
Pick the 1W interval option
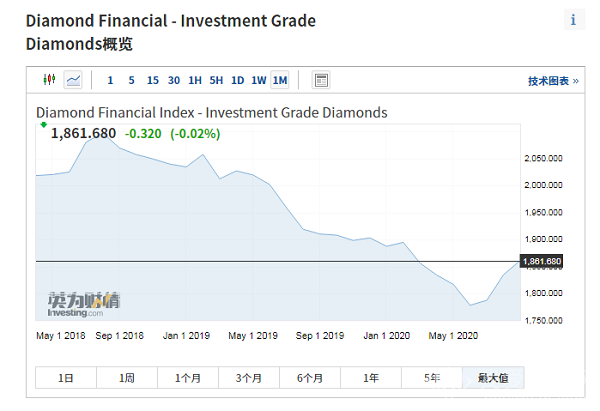point(258,80)
